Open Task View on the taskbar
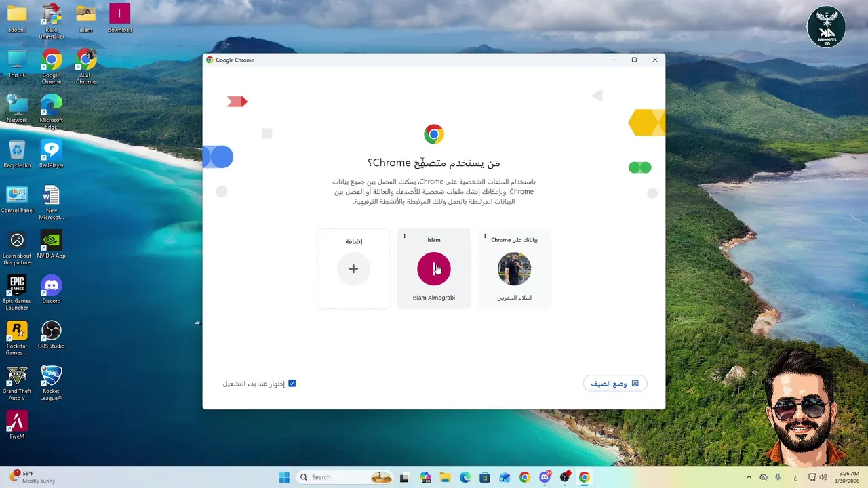This screenshot has height=488, width=868. click(405, 477)
